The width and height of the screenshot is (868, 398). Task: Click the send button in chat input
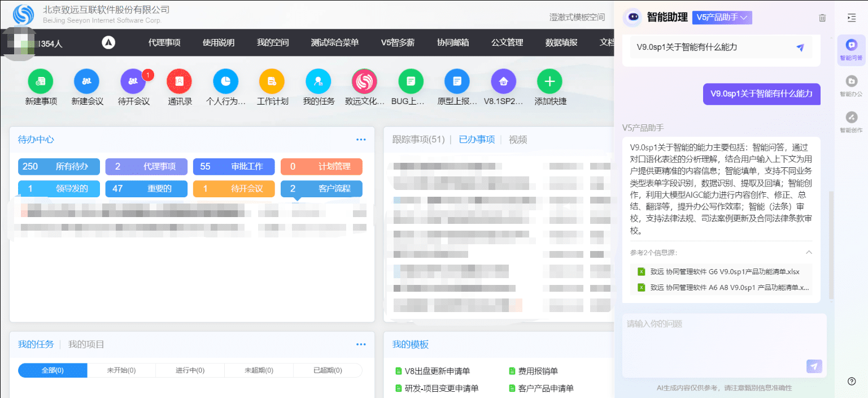point(814,366)
